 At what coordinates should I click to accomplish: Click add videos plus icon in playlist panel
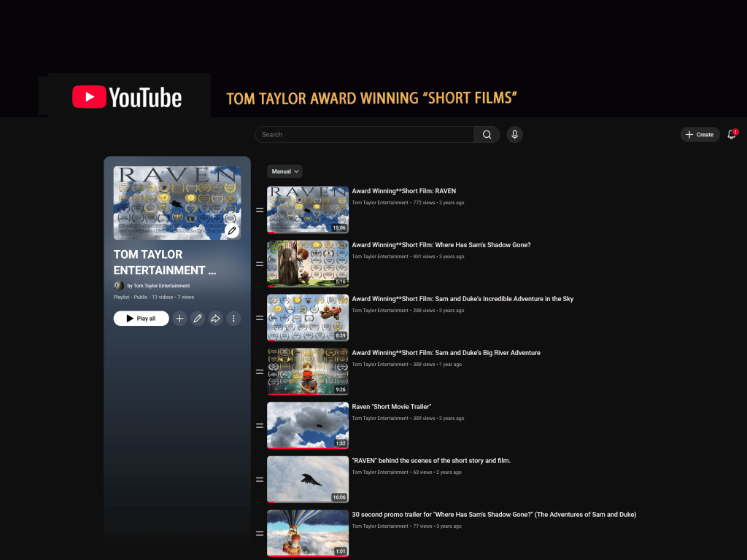(180, 319)
